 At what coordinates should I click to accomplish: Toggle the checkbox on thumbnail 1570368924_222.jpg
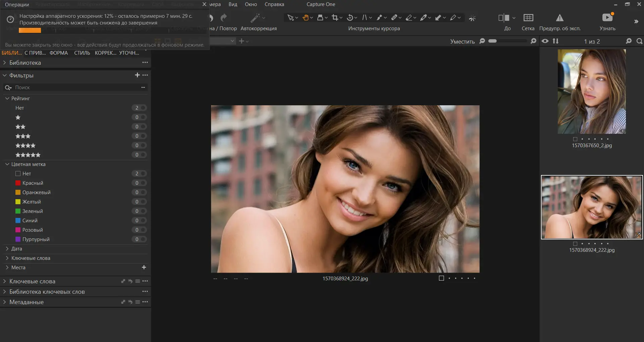point(575,244)
